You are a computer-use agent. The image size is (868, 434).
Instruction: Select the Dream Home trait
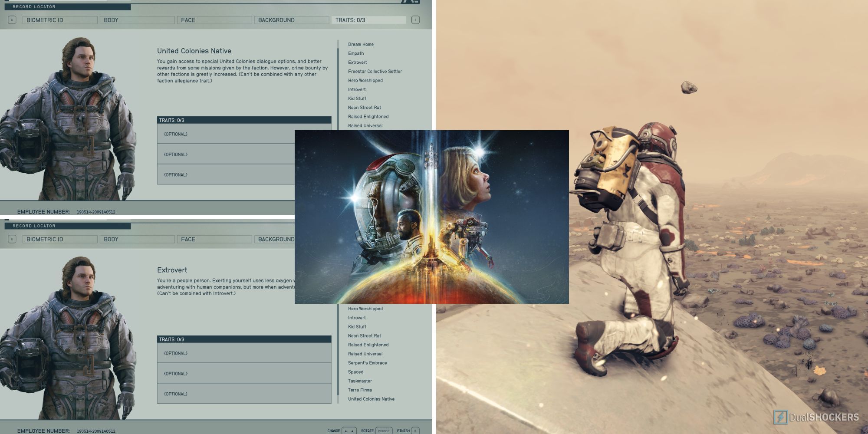[361, 44]
